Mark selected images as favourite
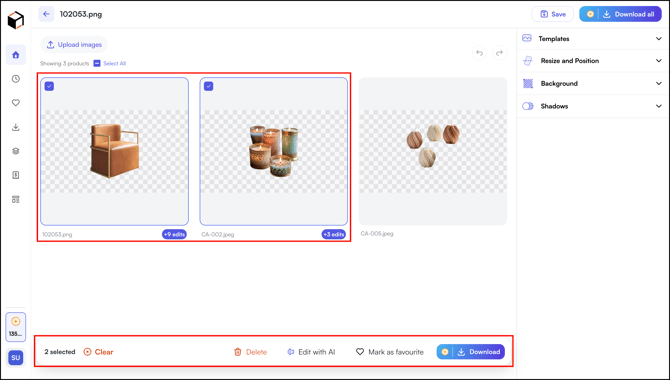The image size is (670, 380). tap(390, 352)
